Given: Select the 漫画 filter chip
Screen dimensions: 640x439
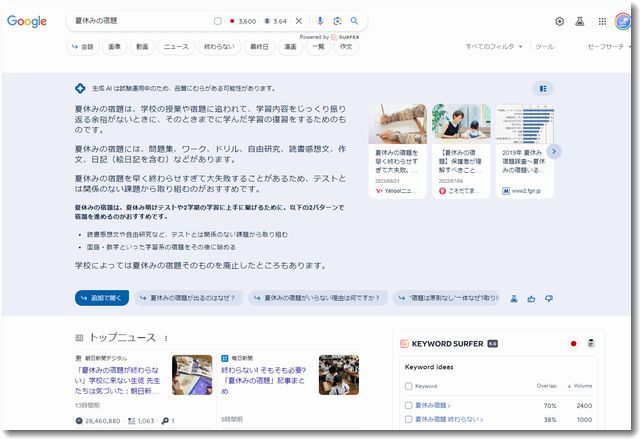Looking at the screenshot, I should coord(290,47).
